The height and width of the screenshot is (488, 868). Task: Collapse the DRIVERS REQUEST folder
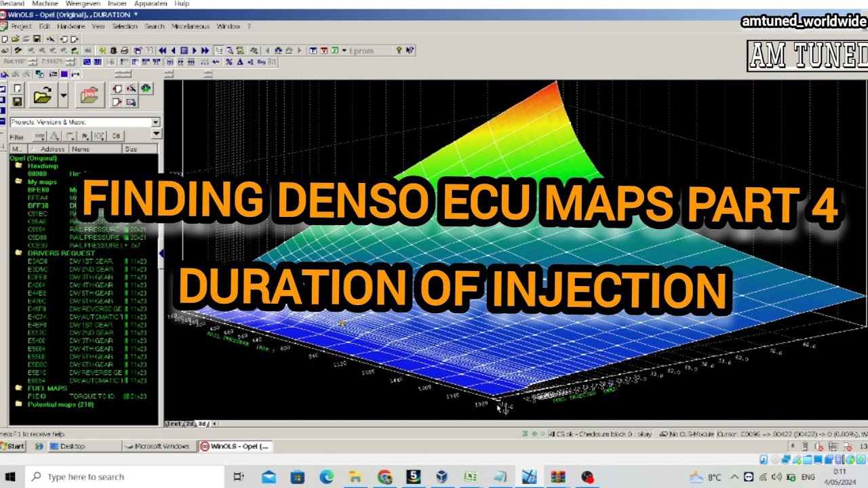tap(19, 253)
